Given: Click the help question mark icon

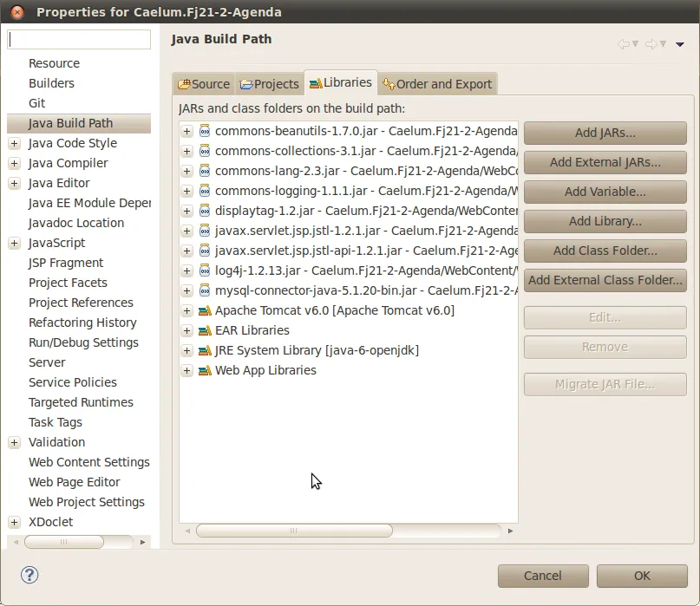Looking at the screenshot, I should (29, 575).
